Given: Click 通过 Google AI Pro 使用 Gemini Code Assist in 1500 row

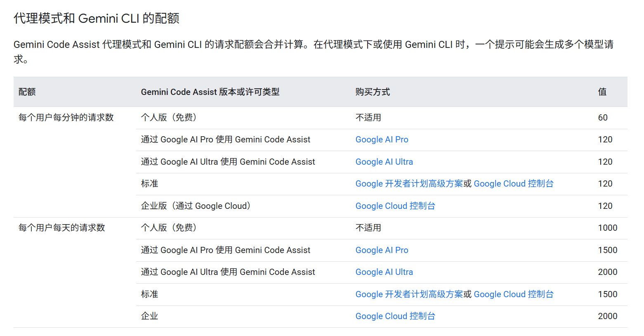Looking at the screenshot, I should (226, 250).
